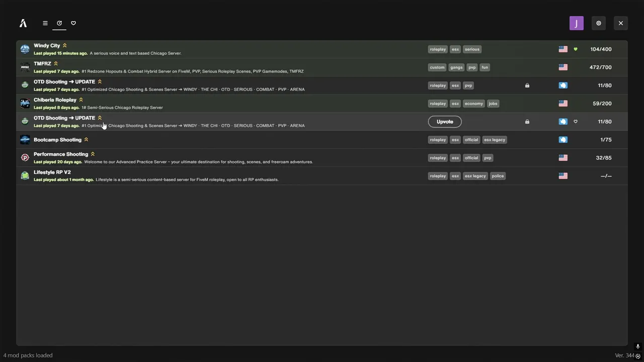The width and height of the screenshot is (644, 362).
Task: Select the TMFRZ server name
Action: click(42, 64)
